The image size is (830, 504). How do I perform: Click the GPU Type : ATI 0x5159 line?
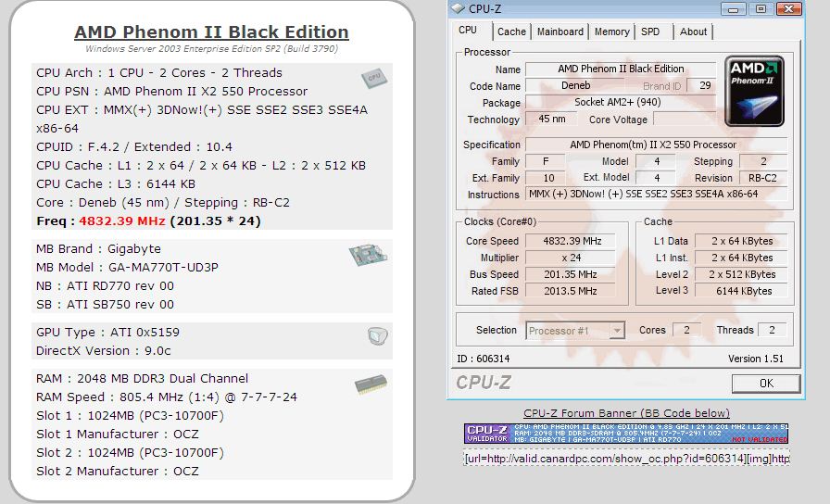[x=108, y=332]
